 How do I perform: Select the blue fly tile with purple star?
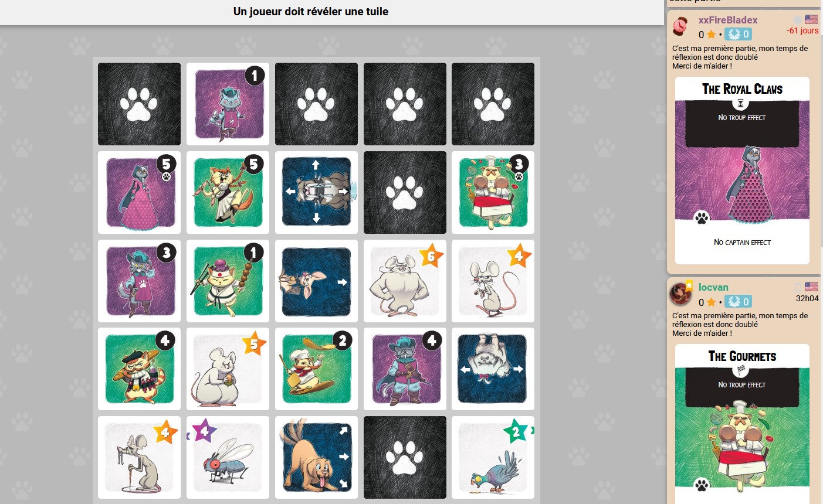[228, 457]
